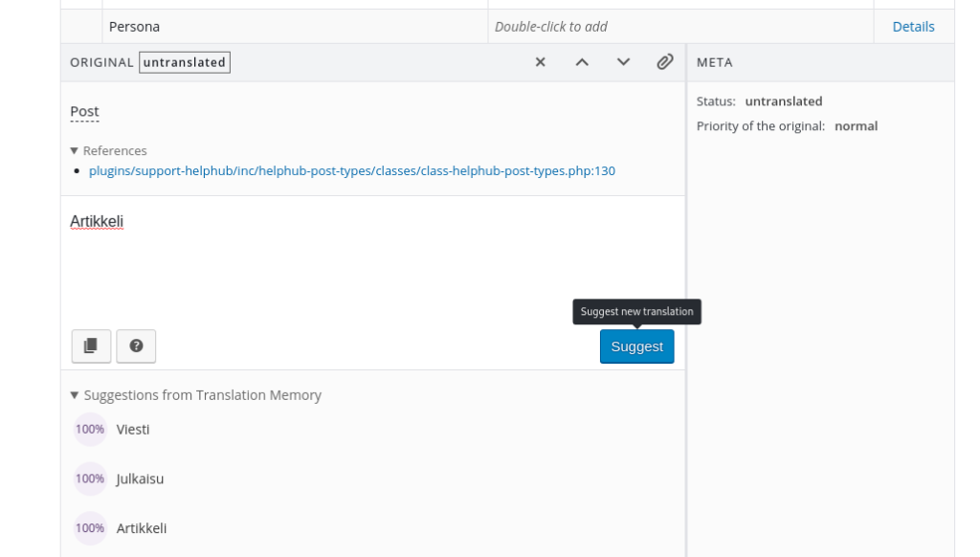Select the Julkaisu translation memory suggestion
The width and height of the screenshot is (980, 557).
click(140, 479)
